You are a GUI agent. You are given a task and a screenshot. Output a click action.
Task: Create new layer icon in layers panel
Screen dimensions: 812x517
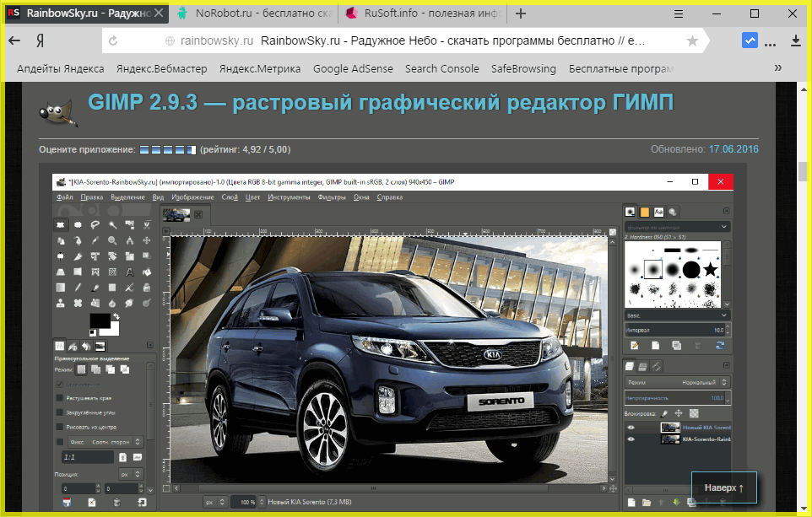click(x=631, y=502)
